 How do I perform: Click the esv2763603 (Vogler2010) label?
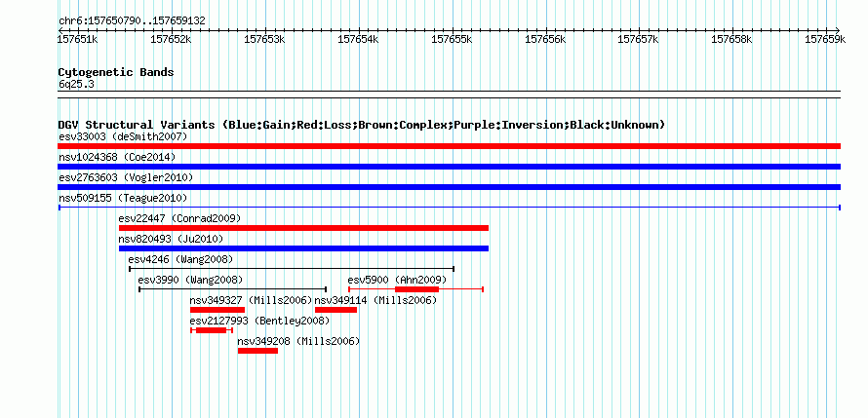click(126, 177)
